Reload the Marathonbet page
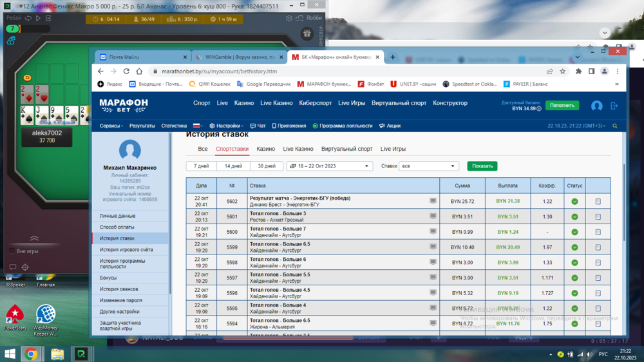 (x=126, y=71)
